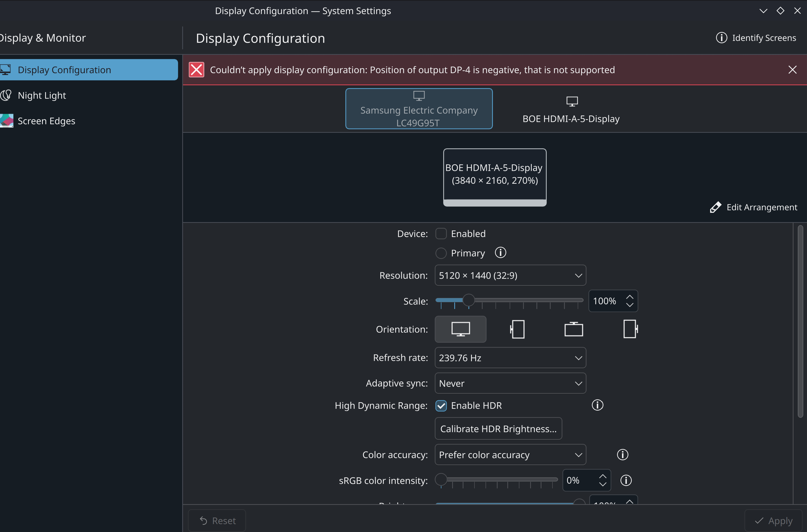Screen dimensions: 807x532
Task: Select the Primary radio button
Action: pos(441,253)
